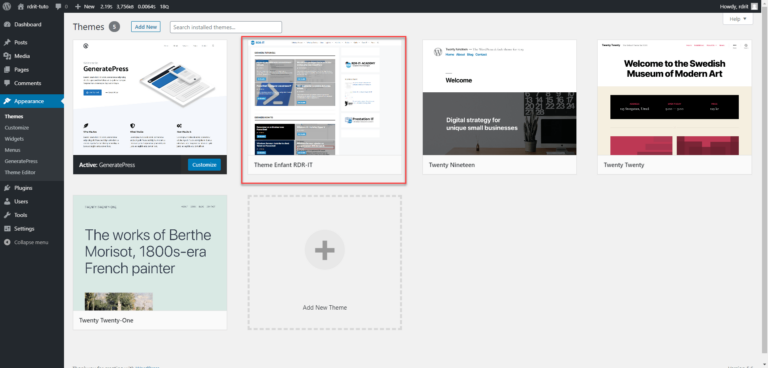Select the Twenty Twenty-One theme thumbnail

pos(150,253)
